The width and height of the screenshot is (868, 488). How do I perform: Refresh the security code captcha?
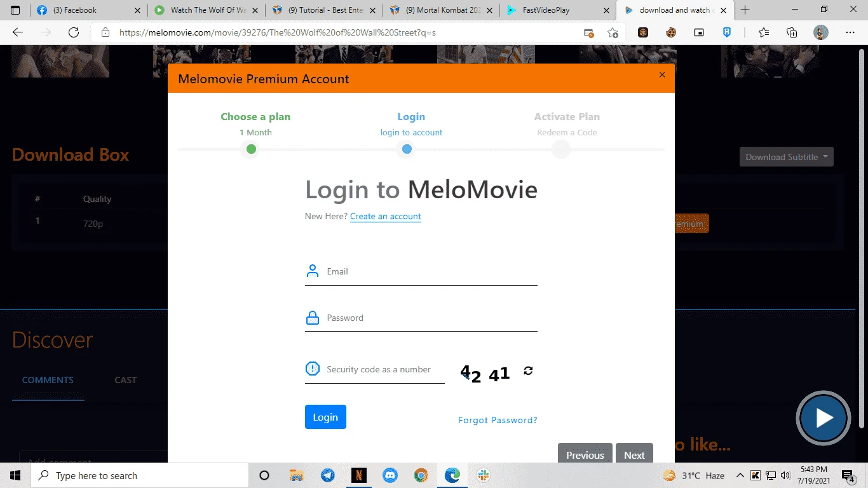coord(528,370)
